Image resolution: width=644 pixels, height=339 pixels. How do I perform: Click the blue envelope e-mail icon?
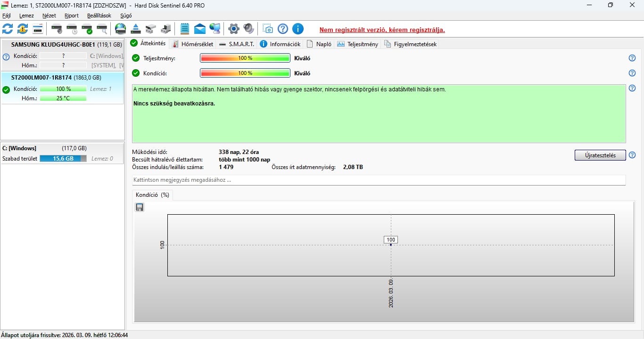(200, 29)
